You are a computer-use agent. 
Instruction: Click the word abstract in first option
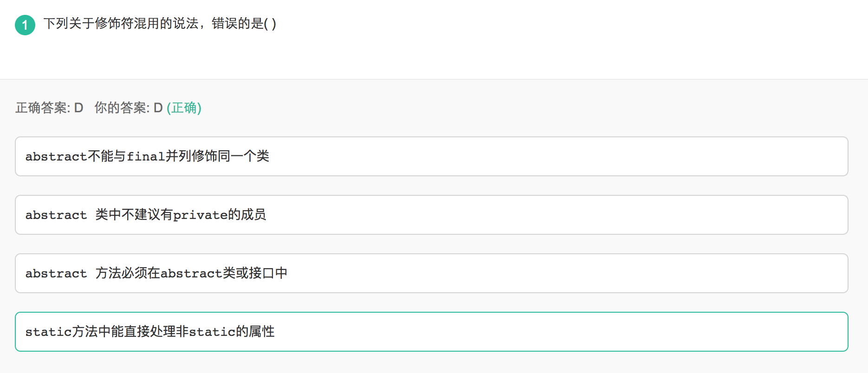(56, 156)
